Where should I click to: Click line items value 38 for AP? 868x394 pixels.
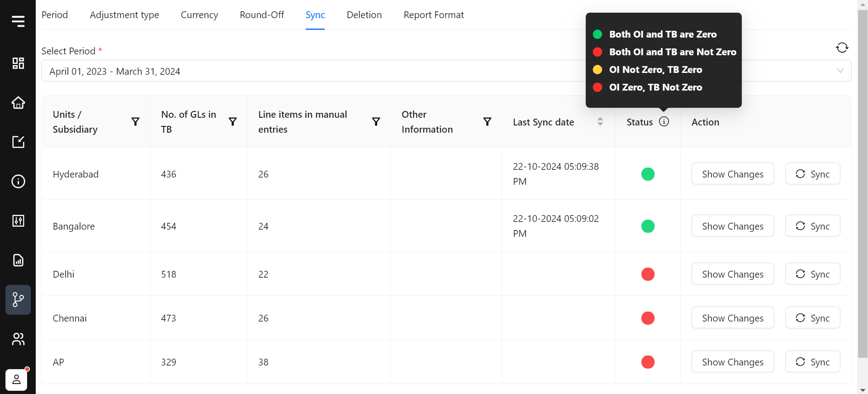coord(263,362)
